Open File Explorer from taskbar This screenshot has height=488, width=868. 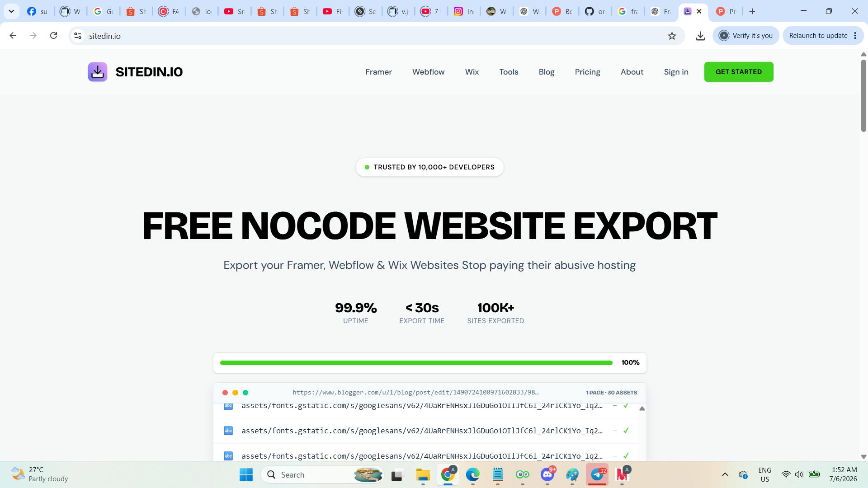pyautogui.click(x=423, y=474)
